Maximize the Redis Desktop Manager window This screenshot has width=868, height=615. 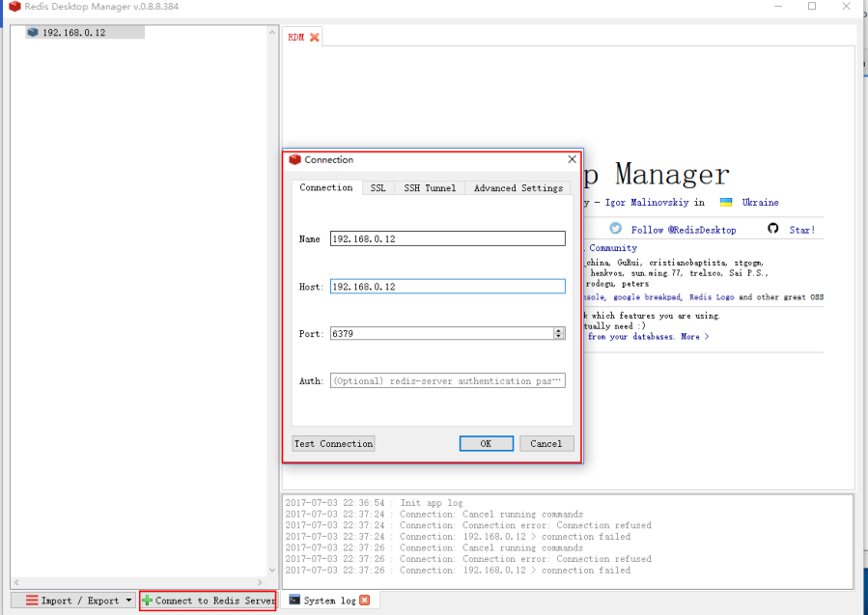812,7
